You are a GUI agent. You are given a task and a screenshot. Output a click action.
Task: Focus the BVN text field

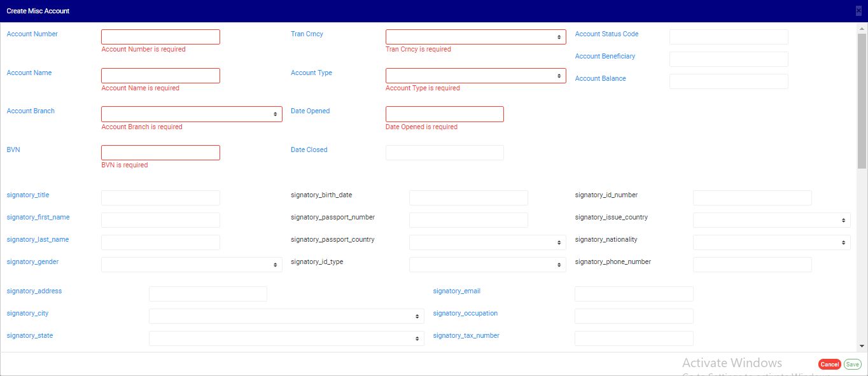tap(160, 153)
